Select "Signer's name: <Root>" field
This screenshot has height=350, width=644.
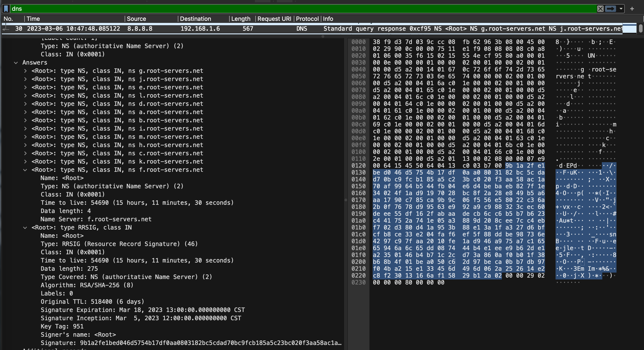[78, 334]
